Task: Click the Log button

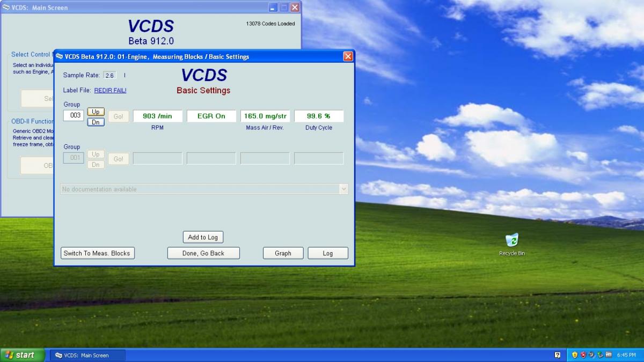Action: [328, 253]
